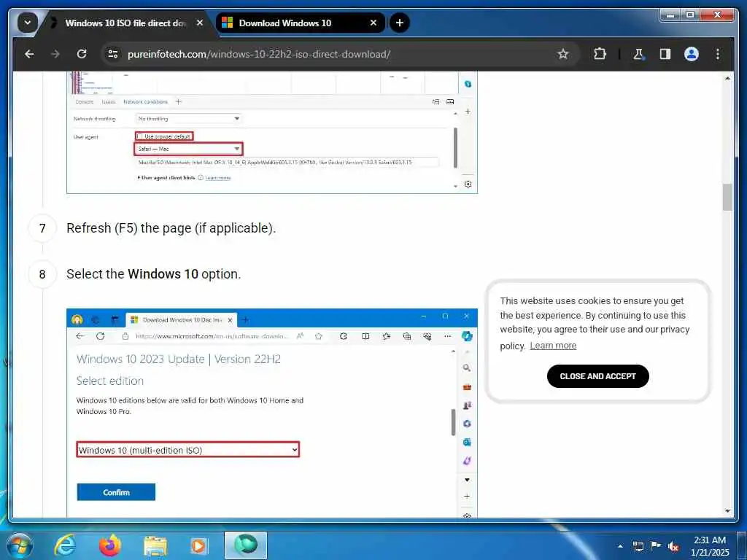
Task: Toggle the browser side panel icon
Action: click(665, 54)
